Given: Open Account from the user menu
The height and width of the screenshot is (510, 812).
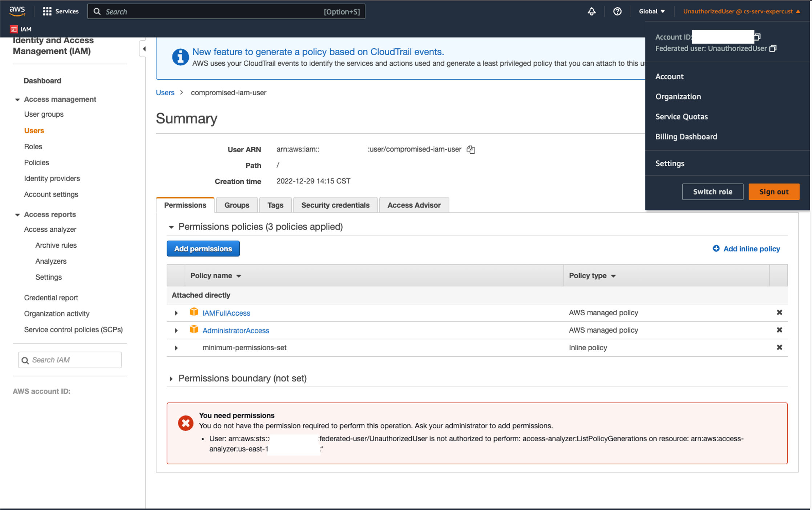Looking at the screenshot, I should point(670,76).
